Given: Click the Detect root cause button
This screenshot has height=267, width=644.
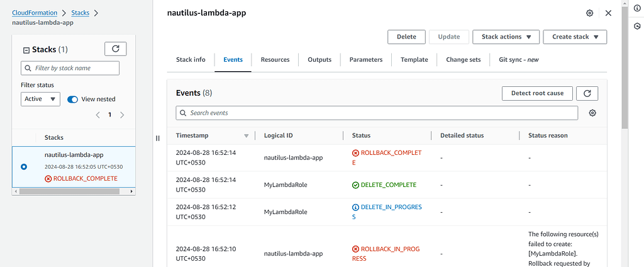Looking at the screenshot, I should [537, 93].
